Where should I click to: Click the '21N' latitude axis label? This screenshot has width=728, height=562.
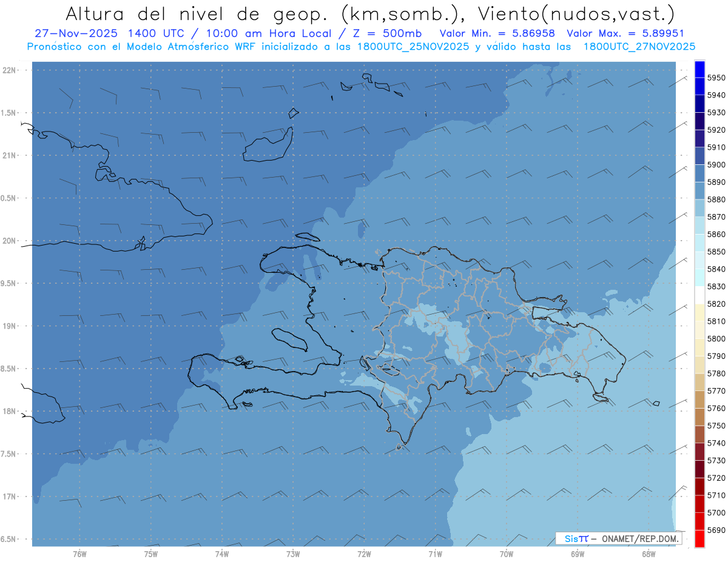(9, 156)
